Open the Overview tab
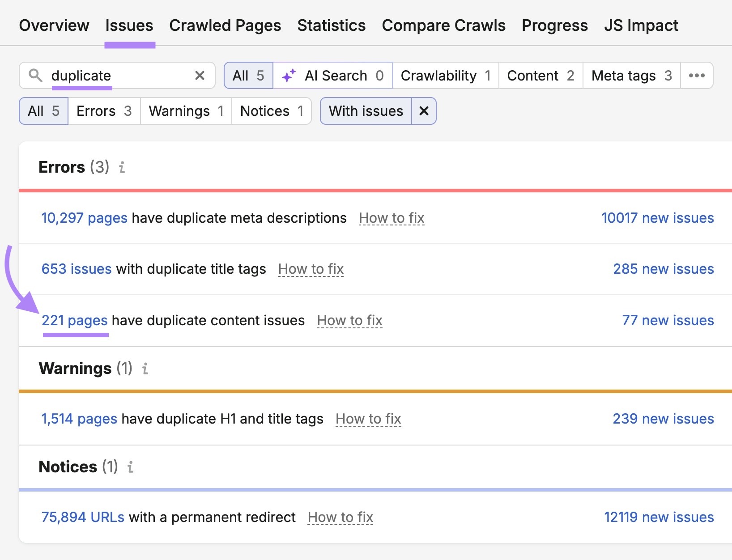 coord(54,25)
